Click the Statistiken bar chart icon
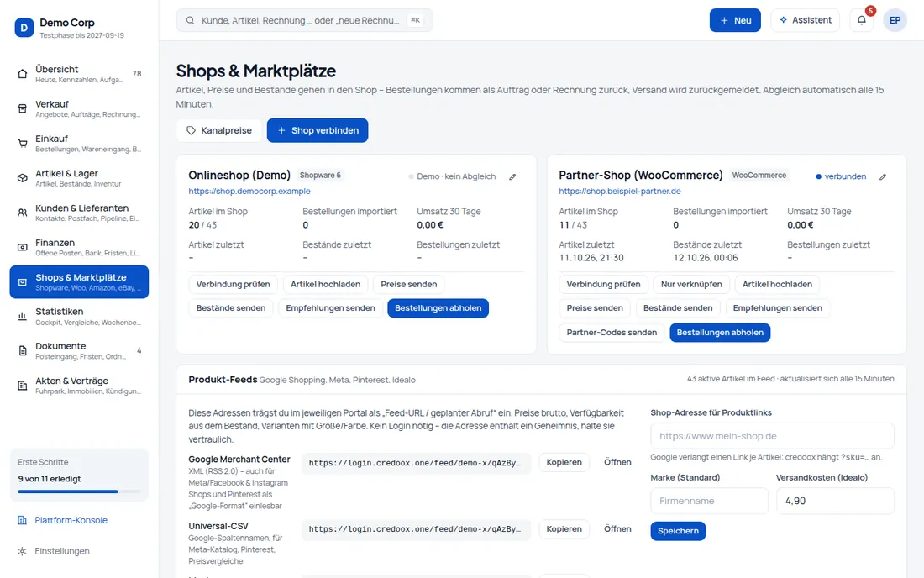The height and width of the screenshot is (578, 924). [x=23, y=317]
